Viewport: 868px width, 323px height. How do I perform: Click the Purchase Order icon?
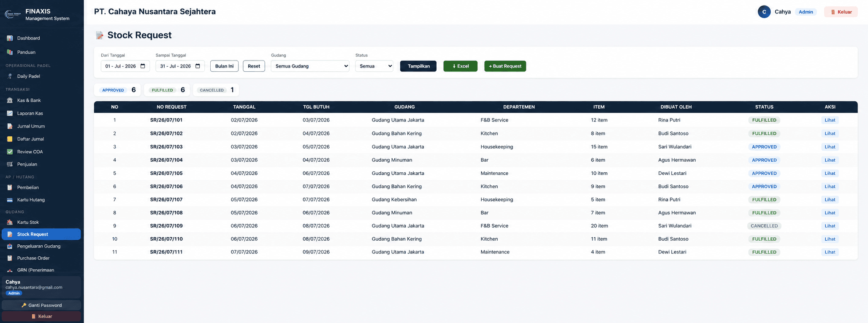pyautogui.click(x=10, y=258)
